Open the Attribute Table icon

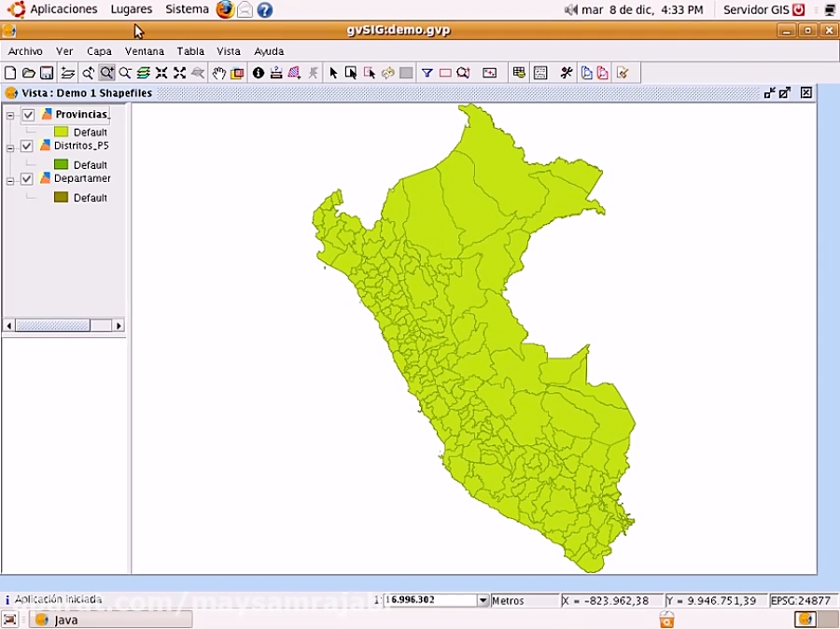[519, 72]
